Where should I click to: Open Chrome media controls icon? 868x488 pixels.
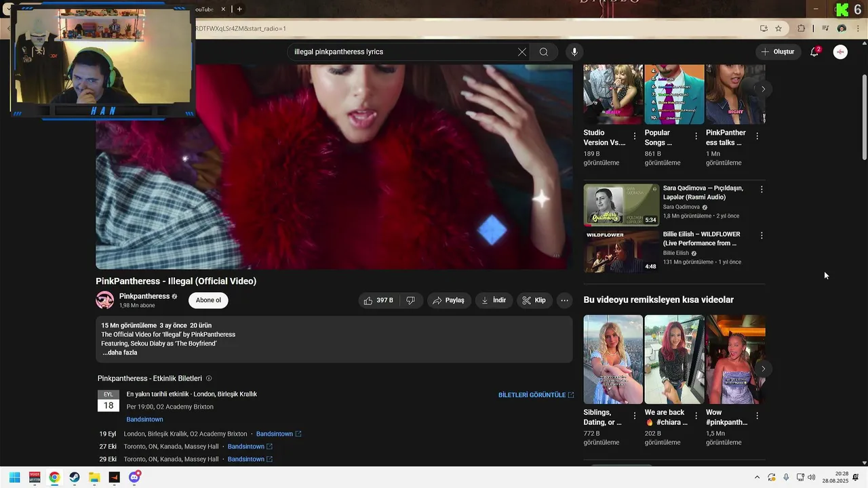(825, 28)
